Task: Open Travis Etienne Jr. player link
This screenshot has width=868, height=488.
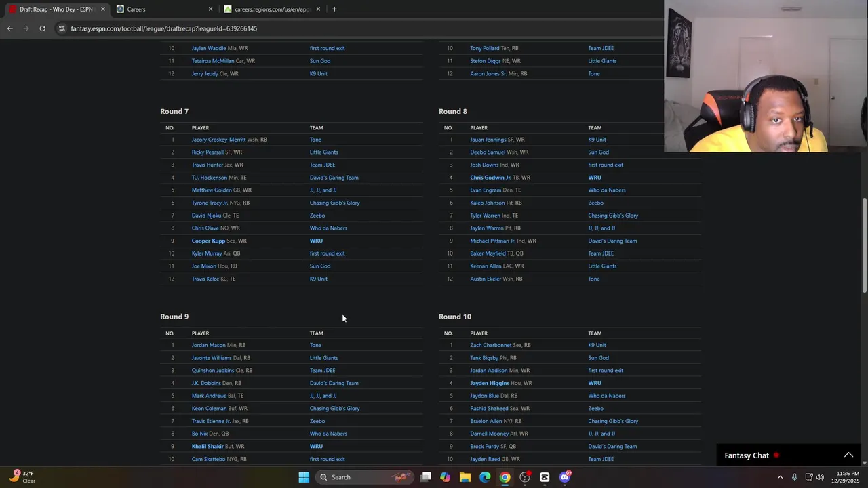Action: pos(212,421)
